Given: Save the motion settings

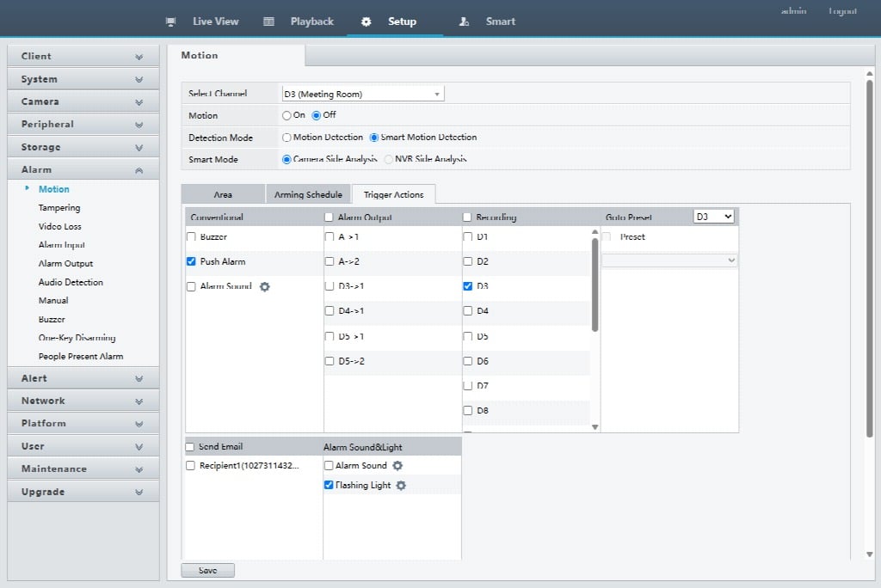Looking at the screenshot, I should pyautogui.click(x=208, y=570).
